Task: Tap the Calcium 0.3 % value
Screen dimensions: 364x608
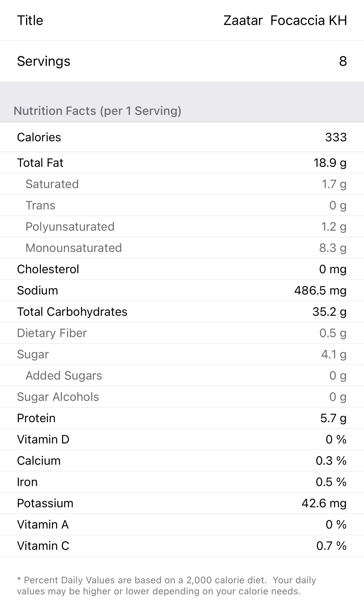Action: (x=331, y=461)
